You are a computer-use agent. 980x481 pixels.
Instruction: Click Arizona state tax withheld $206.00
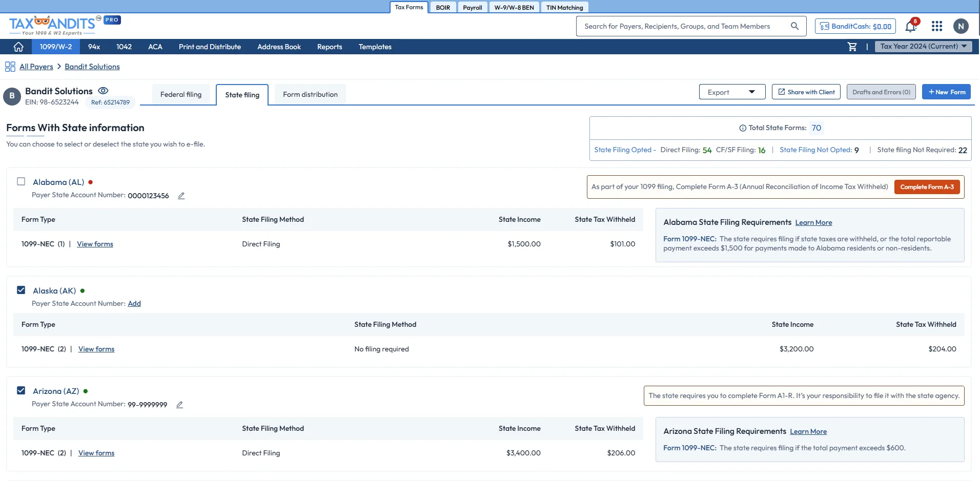(x=621, y=453)
